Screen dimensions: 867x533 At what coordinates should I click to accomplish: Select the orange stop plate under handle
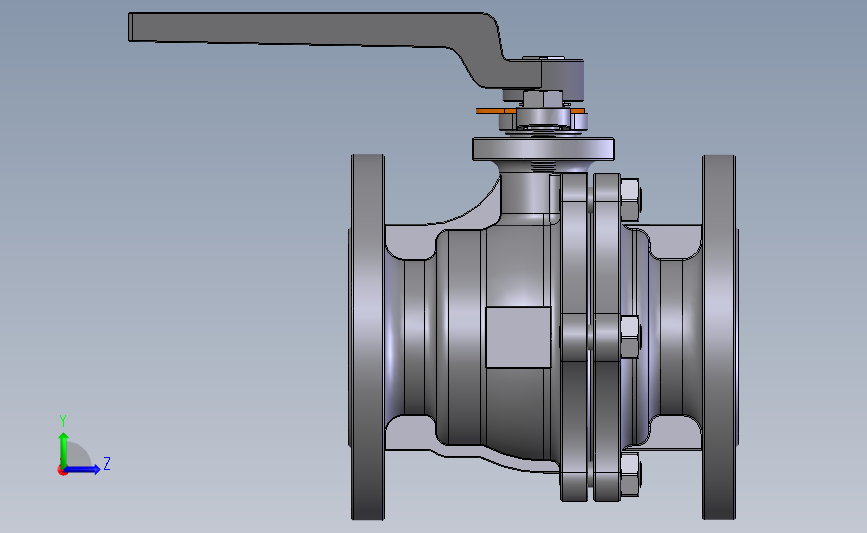(x=496, y=111)
